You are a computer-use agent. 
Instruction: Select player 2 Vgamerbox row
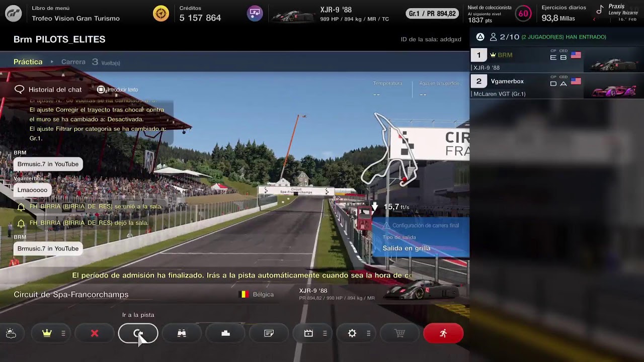(x=556, y=86)
